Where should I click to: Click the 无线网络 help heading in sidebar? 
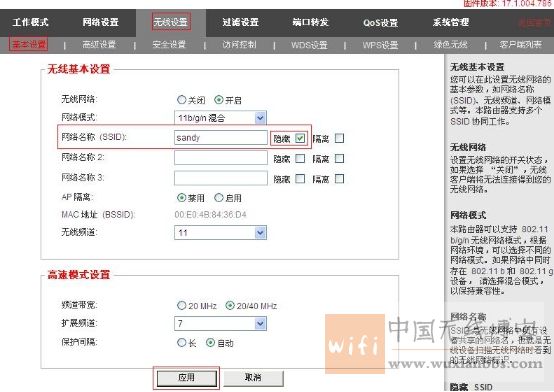coord(468,147)
